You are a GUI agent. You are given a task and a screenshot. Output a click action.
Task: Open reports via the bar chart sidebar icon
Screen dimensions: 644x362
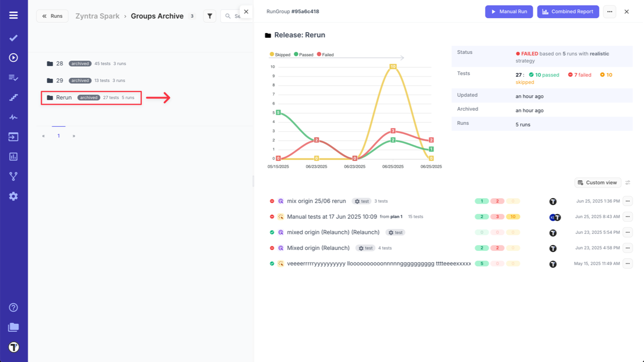click(13, 156)
